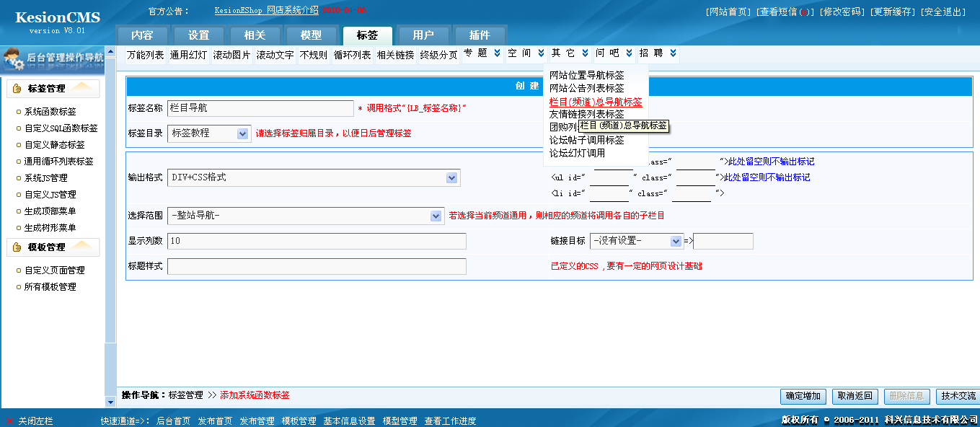Click the thumb icon beside 模板管理

17,247
